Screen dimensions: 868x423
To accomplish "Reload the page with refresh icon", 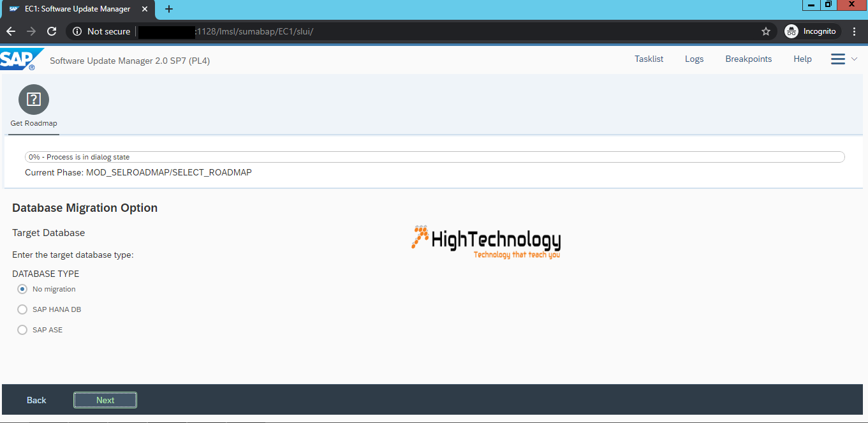I will tap(52, 31).
